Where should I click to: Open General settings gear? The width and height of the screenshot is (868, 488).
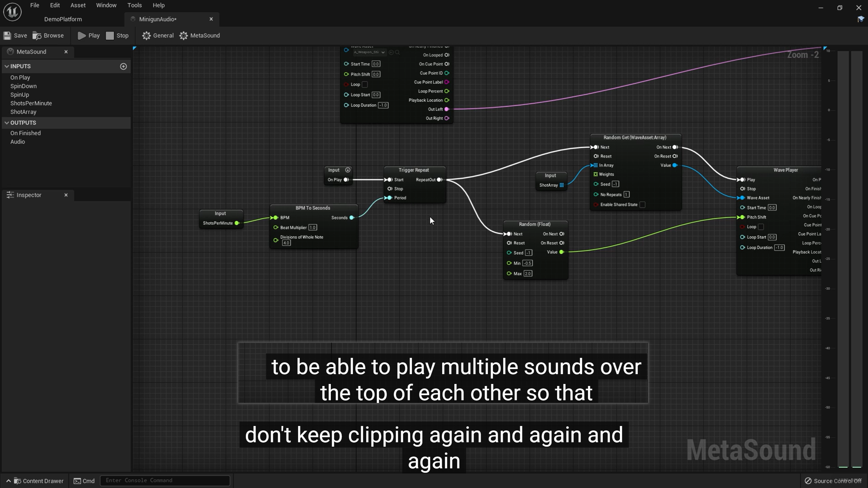click(146, 36)
